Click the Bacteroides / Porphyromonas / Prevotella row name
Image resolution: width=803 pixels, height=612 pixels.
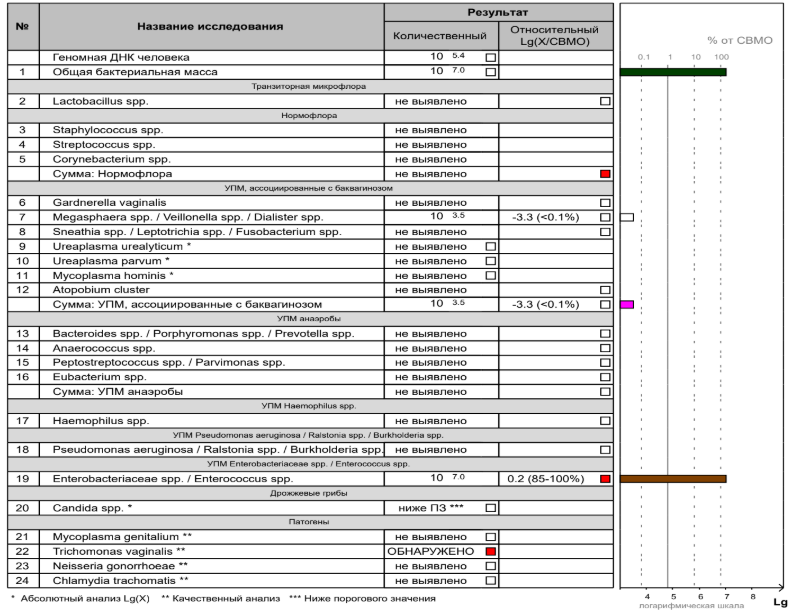point(204,334)
